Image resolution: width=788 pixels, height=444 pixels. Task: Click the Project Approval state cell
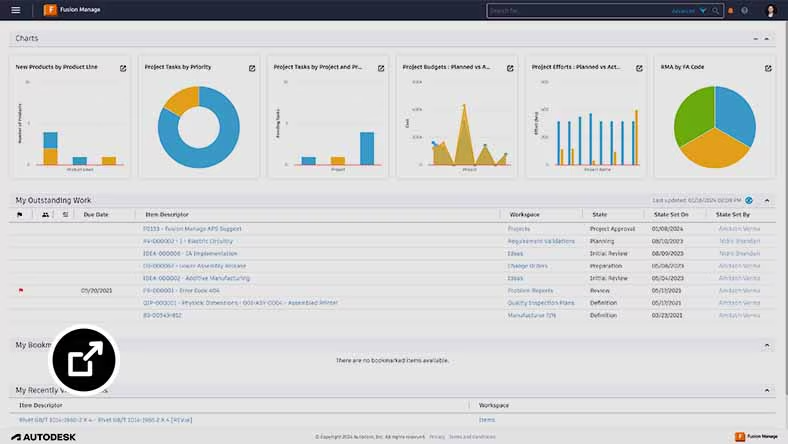tap(612, 229)
